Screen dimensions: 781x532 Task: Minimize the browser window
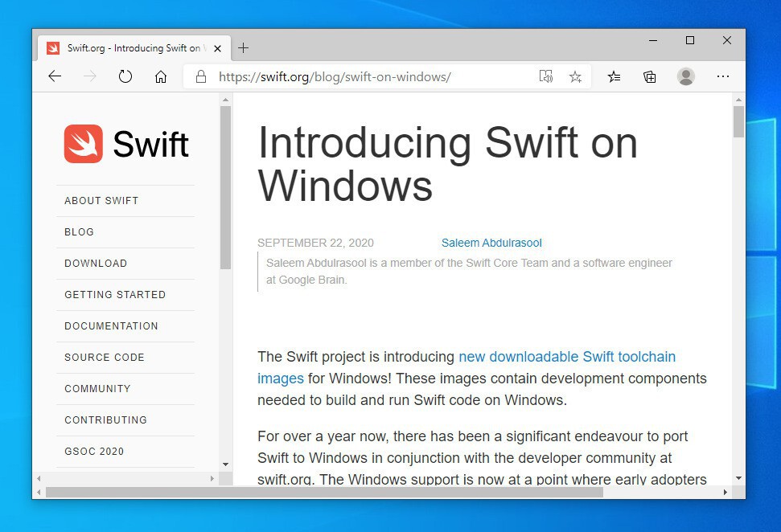pos(653,40)
